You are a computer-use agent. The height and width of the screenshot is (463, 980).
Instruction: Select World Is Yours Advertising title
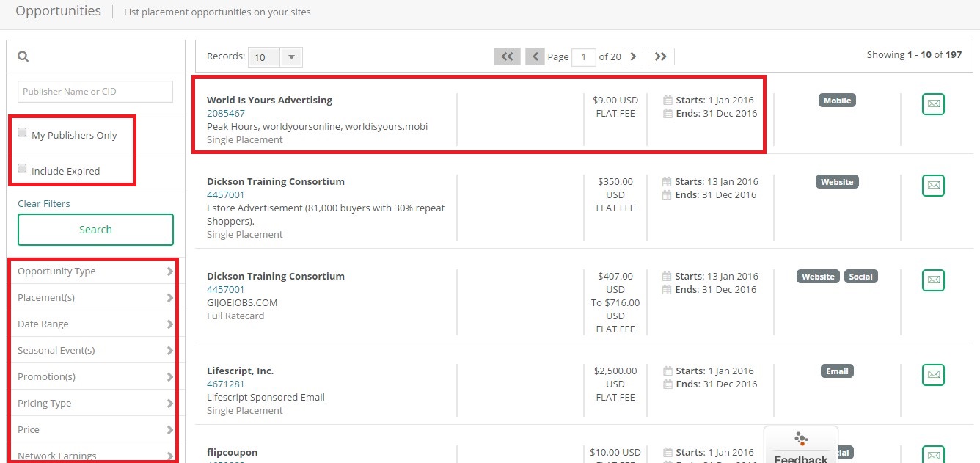[x=269, y=100]
